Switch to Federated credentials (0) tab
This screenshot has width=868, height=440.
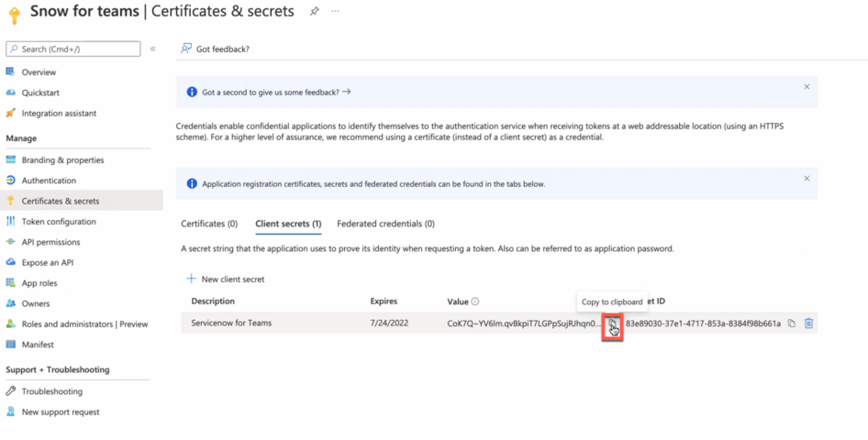point(386,224)
